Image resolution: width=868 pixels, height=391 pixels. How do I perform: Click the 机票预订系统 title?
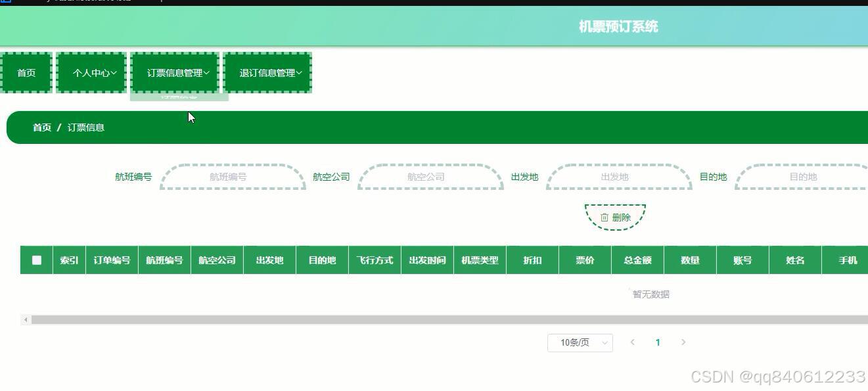click(x=618, y=26)
